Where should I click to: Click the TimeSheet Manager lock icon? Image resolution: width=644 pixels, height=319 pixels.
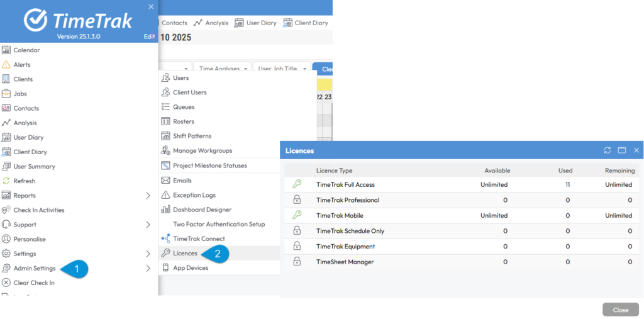point(297,262)
